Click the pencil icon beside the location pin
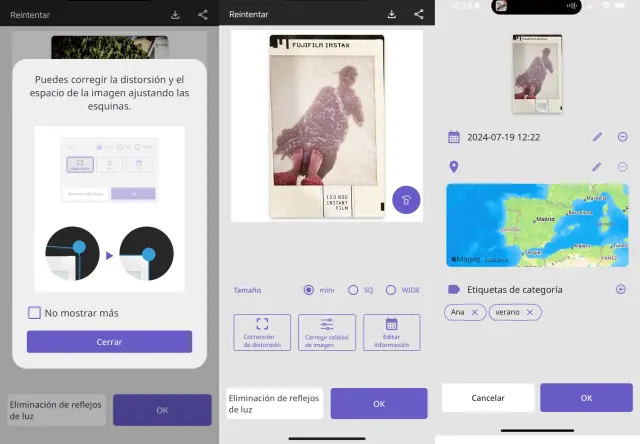This screenshot has height=444, width=640. coord(598,167)
